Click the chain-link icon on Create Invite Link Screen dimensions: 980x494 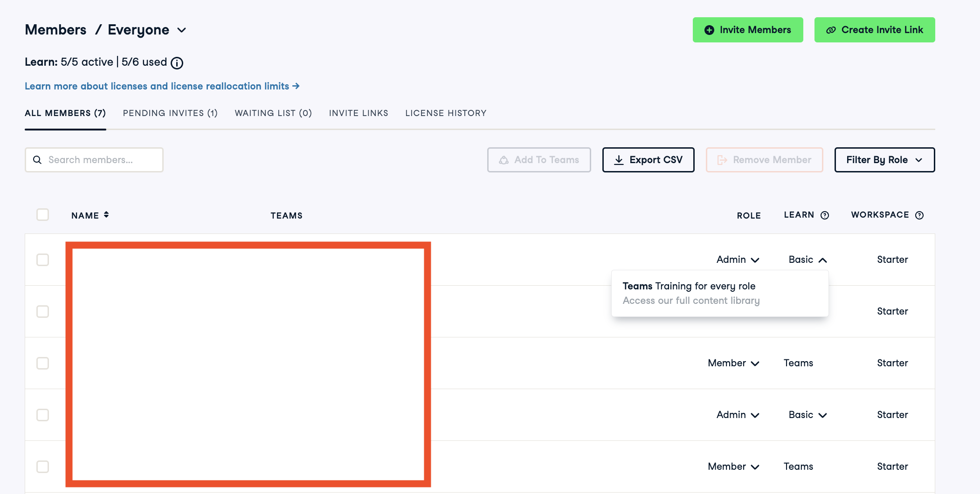[x=831, y=30]
